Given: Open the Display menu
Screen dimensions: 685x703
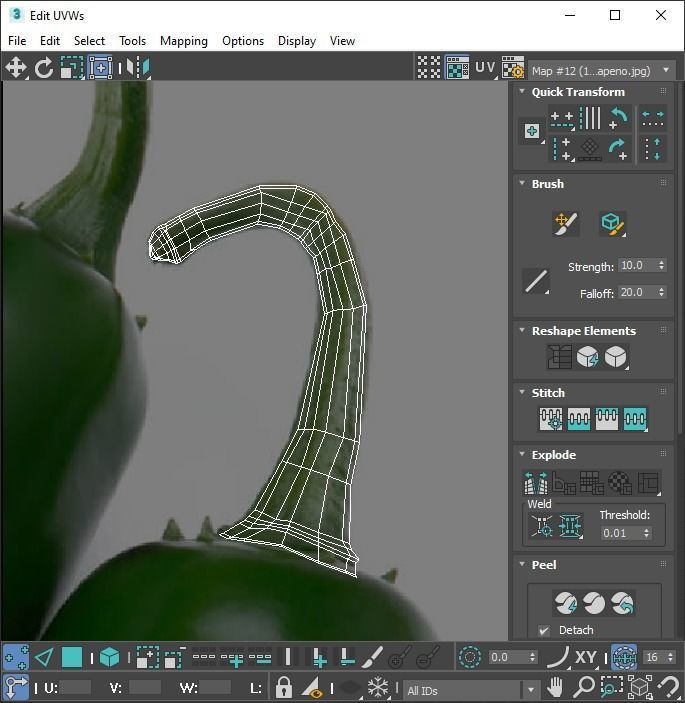Looking at the screenshot, I should point(297,41).
